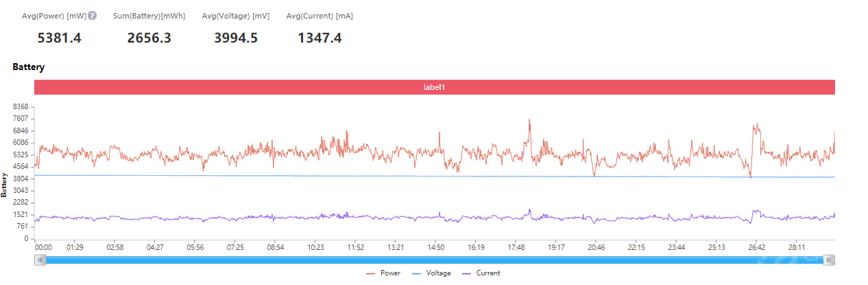Open the Avg(Power) help question mark icon
868x285 pixels.
click(x=93, y=16)
